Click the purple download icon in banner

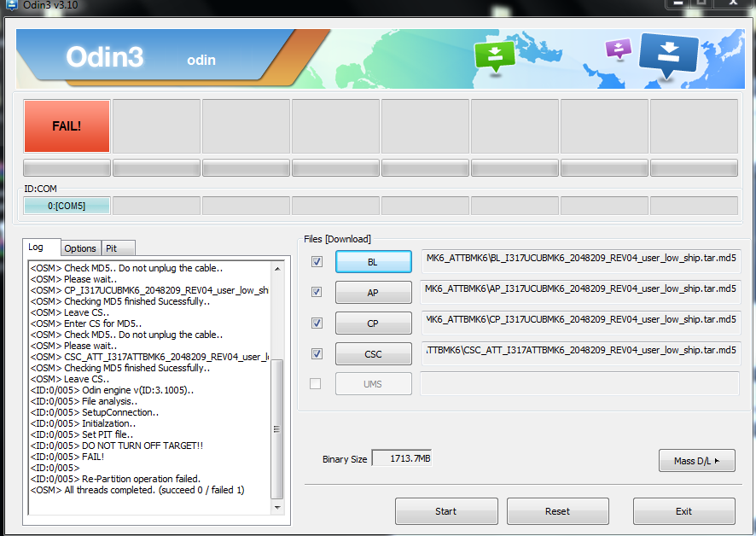coord(618,50)
